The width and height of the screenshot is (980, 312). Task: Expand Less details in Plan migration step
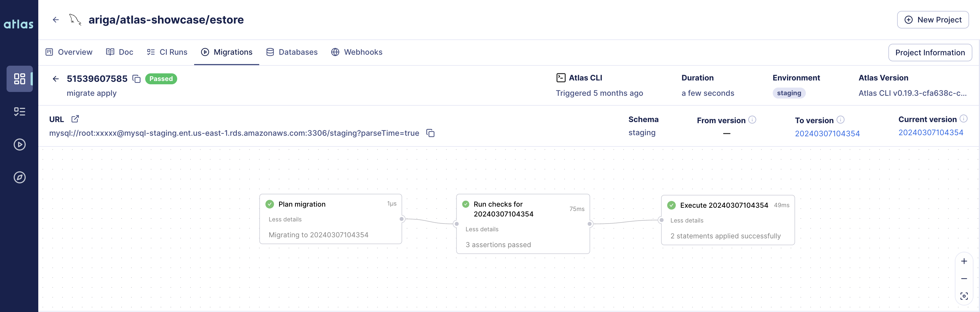285,219
